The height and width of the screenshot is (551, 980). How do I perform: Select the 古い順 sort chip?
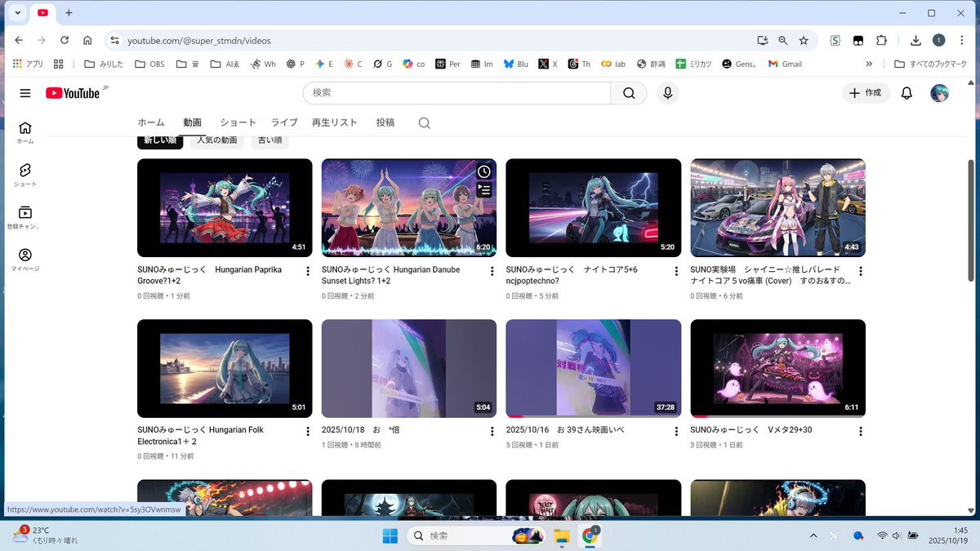tap(269, 140)
